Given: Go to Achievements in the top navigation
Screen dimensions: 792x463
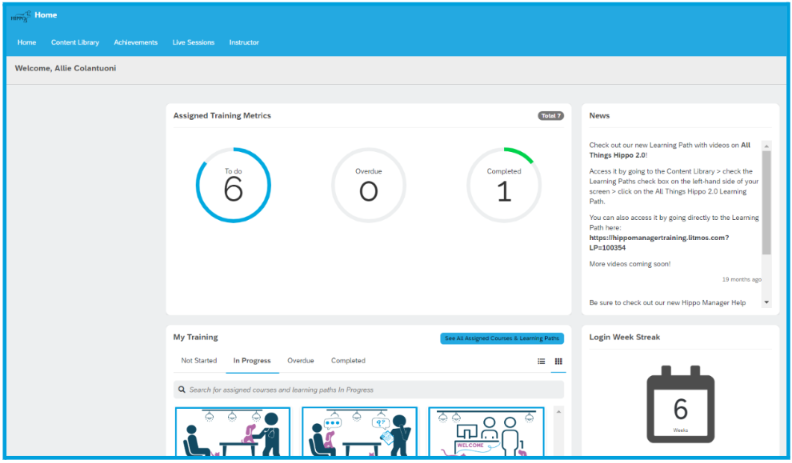Looking at the screenshot, I should [x=135, y=42].
